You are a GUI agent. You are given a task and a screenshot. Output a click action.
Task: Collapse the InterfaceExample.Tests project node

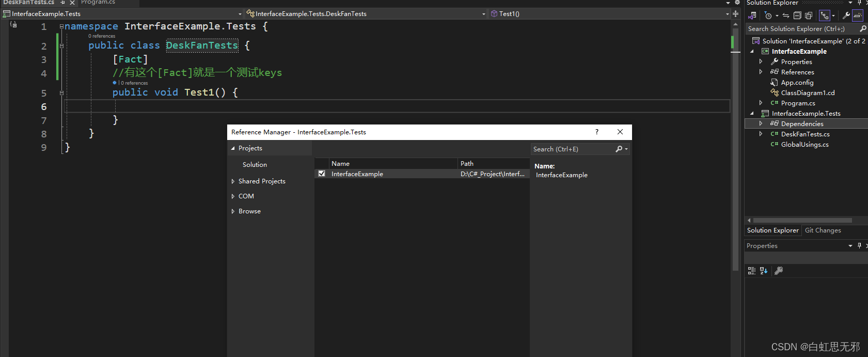(752, 113)
